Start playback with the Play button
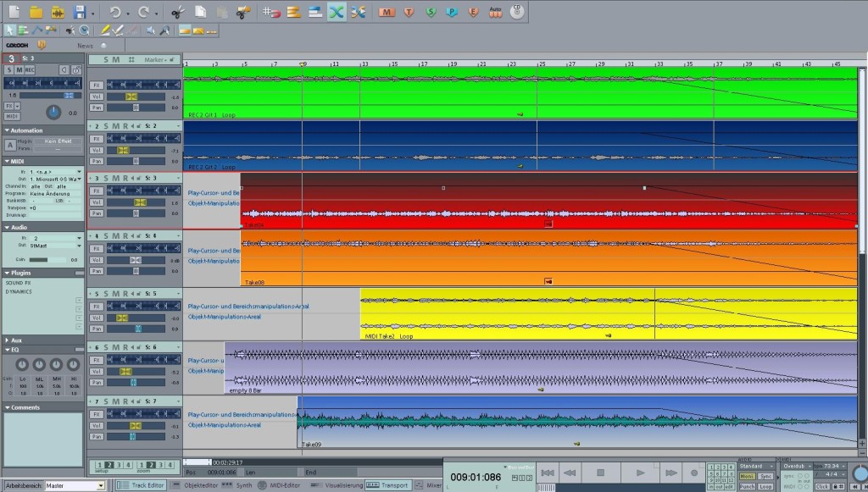The image size is (868, 492). [x=640, y=473]
